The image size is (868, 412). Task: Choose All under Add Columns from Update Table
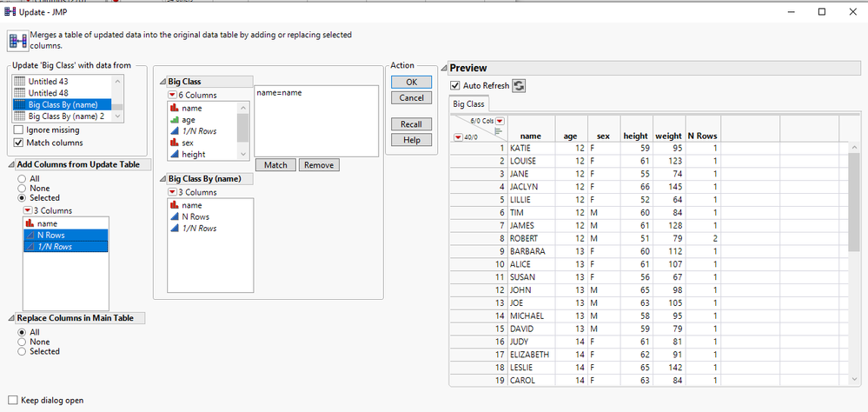(x=22, y=179)
